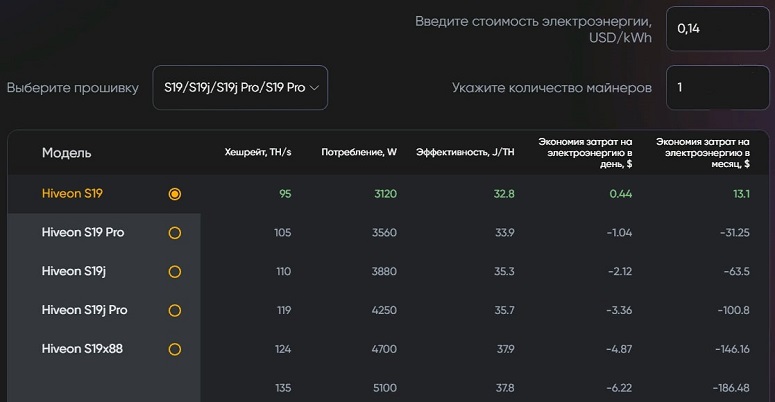Click the consumption value 5100

tap(385, 388)
